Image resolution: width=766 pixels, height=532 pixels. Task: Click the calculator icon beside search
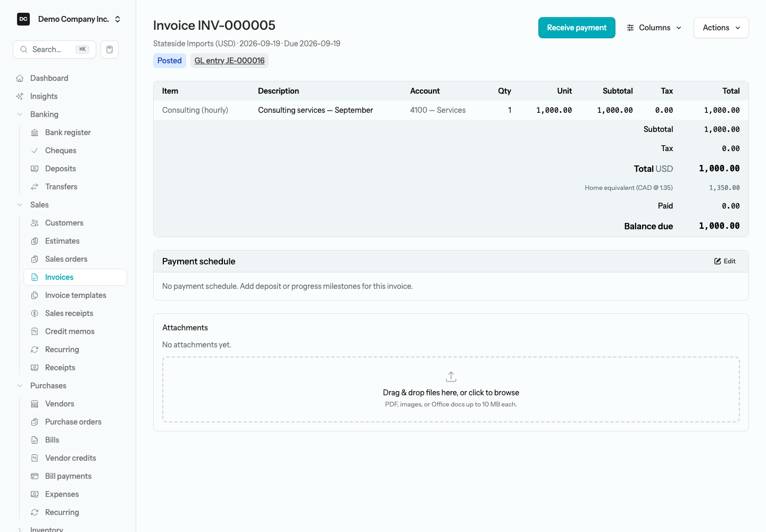[x=110, y=49]
